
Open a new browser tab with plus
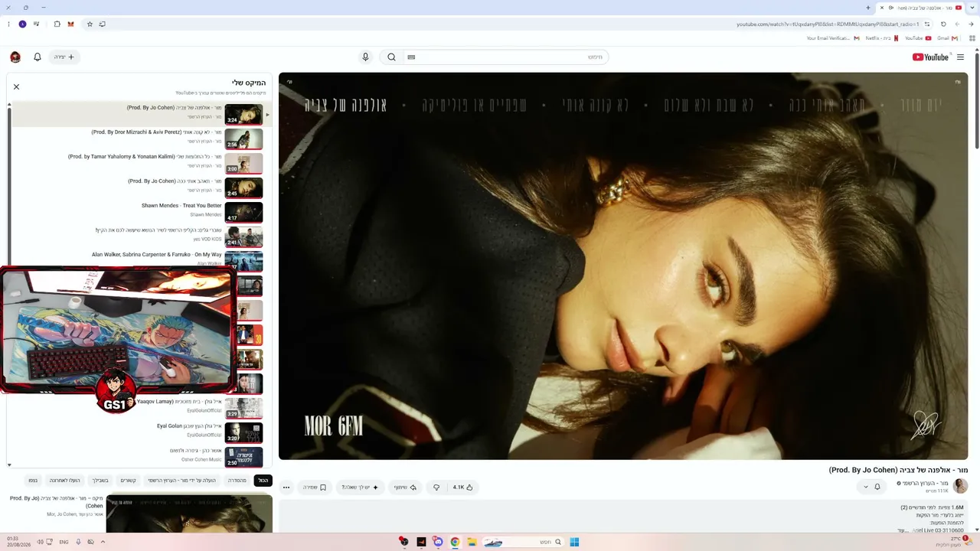[x=867, y=8]
